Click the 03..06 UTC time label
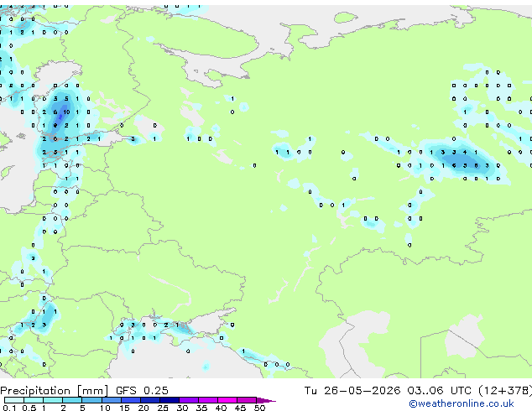532x411 pixels. tap(440, 391)
